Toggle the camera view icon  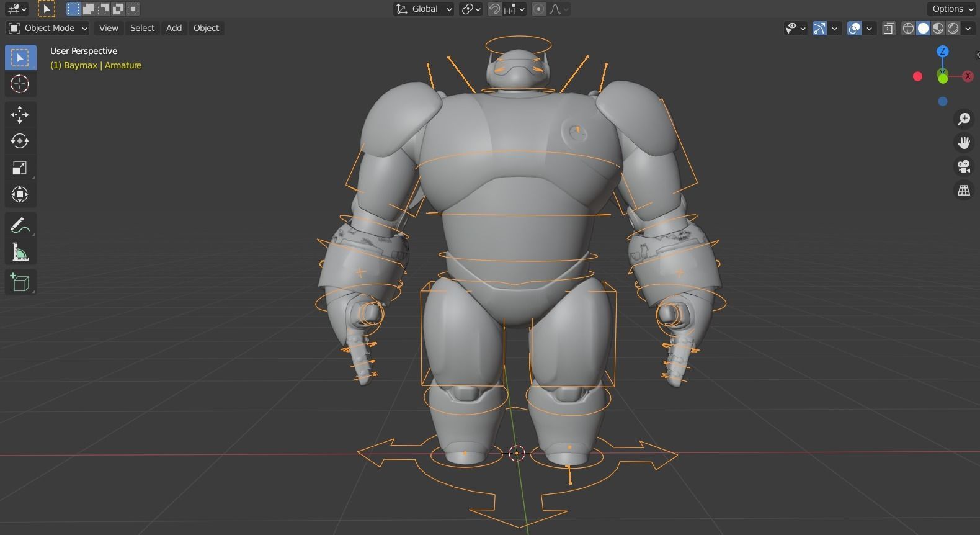click(x=964, y=166)
